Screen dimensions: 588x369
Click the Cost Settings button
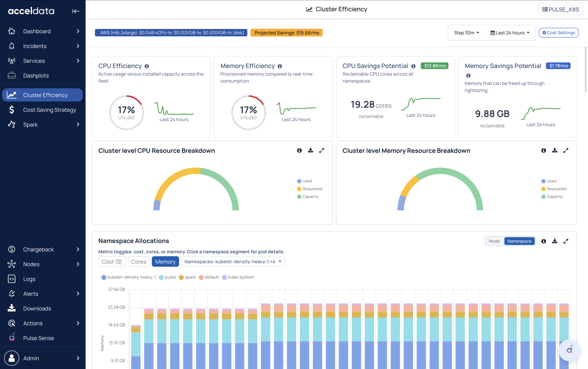pos(558,33)
